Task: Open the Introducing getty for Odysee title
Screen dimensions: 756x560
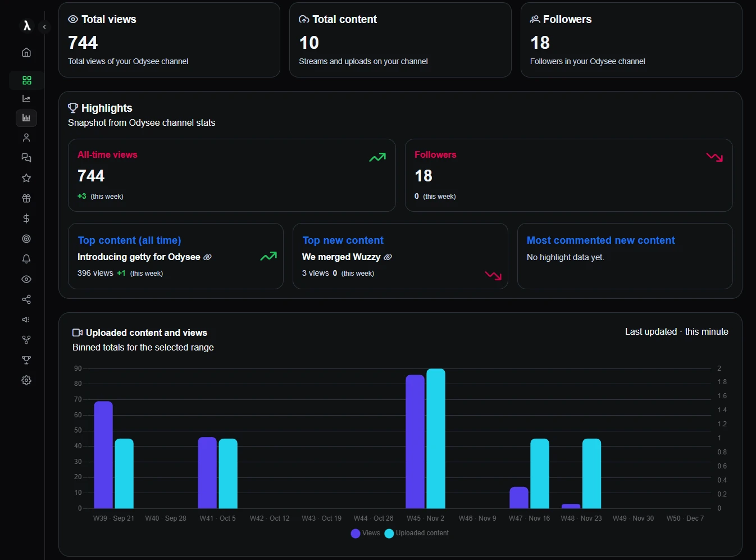Action: (139, 257)
